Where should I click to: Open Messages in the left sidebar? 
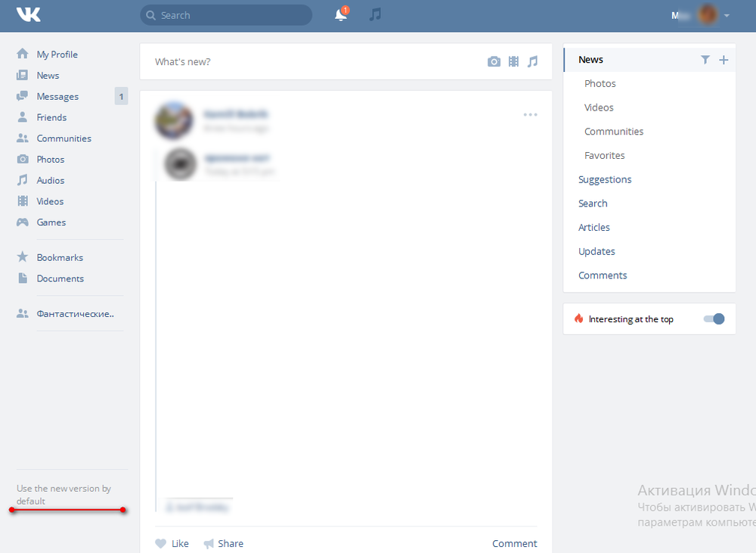(57, 97)
